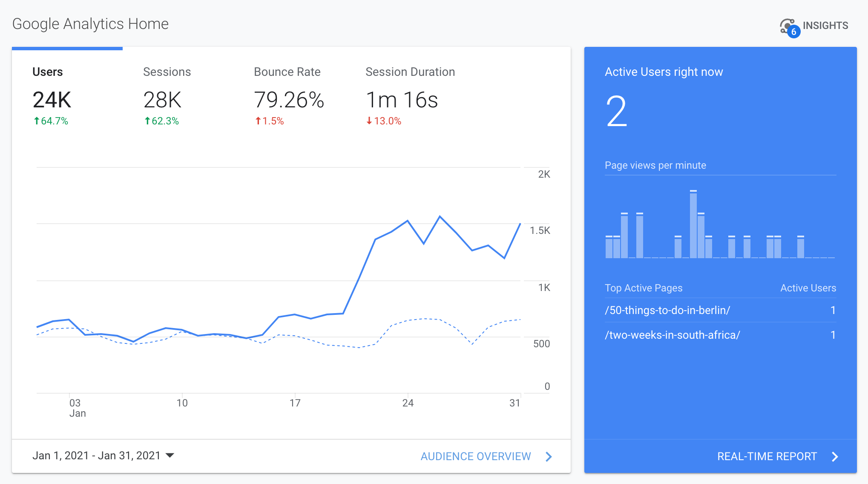Click the blue 6 insights badge

pos(793,32)
